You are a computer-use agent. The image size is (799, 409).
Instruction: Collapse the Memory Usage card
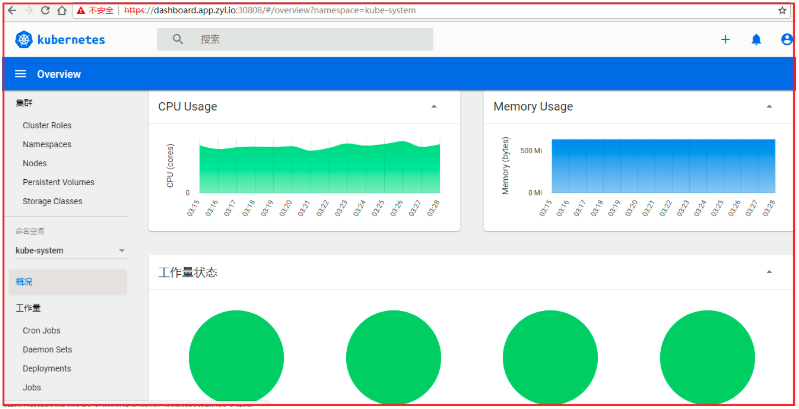769,106
